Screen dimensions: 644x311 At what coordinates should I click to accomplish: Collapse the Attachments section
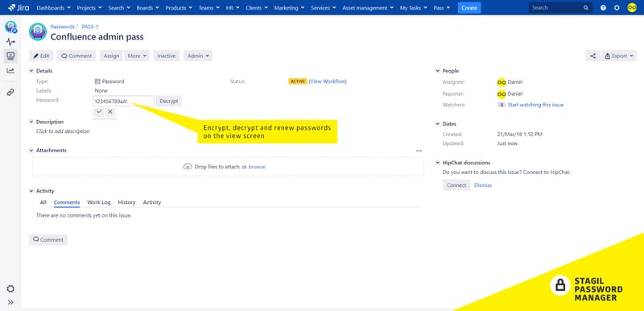pos(31,151)
